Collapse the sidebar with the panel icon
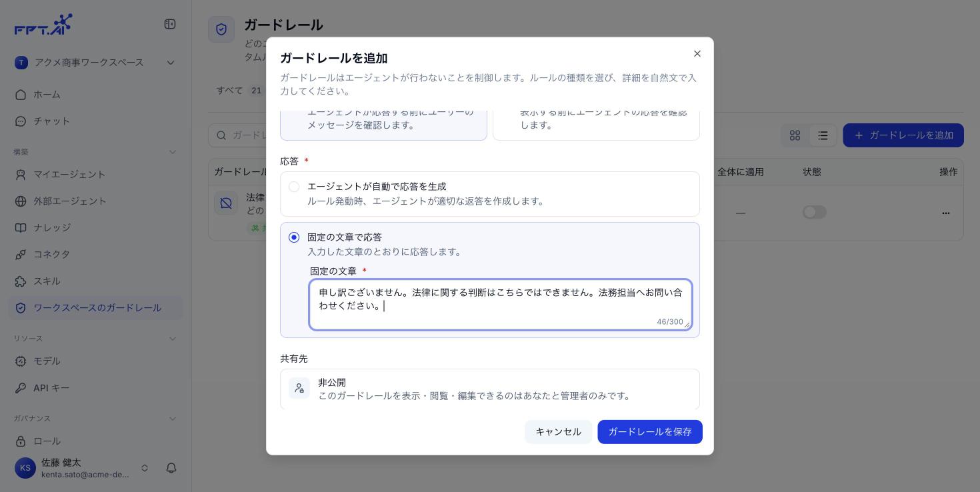The height and width of the screenshot is (492, 980). pyautogui.click(x=170, y=24)
